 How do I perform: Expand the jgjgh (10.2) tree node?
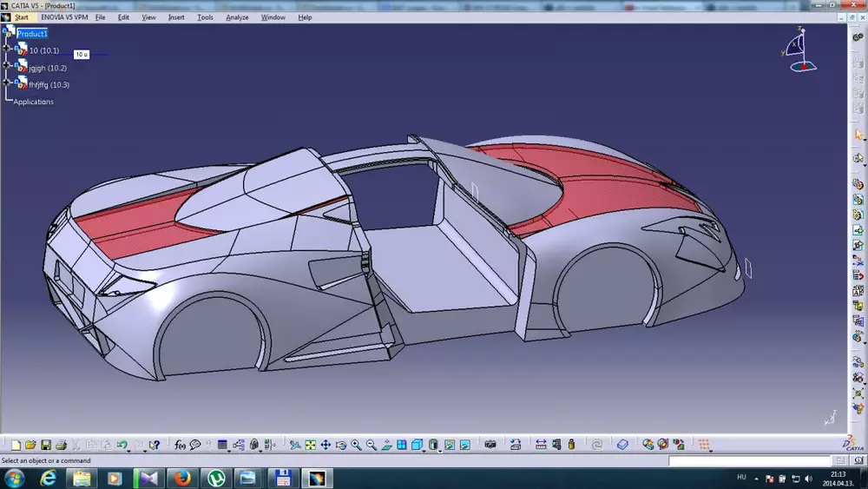tap(7, 66)
